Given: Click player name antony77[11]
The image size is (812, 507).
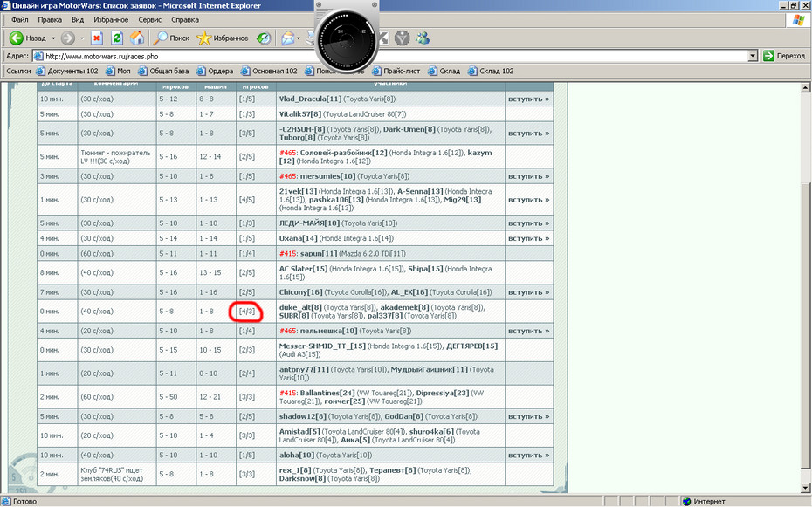Looking at the screenshot, I should pos(304,369).
